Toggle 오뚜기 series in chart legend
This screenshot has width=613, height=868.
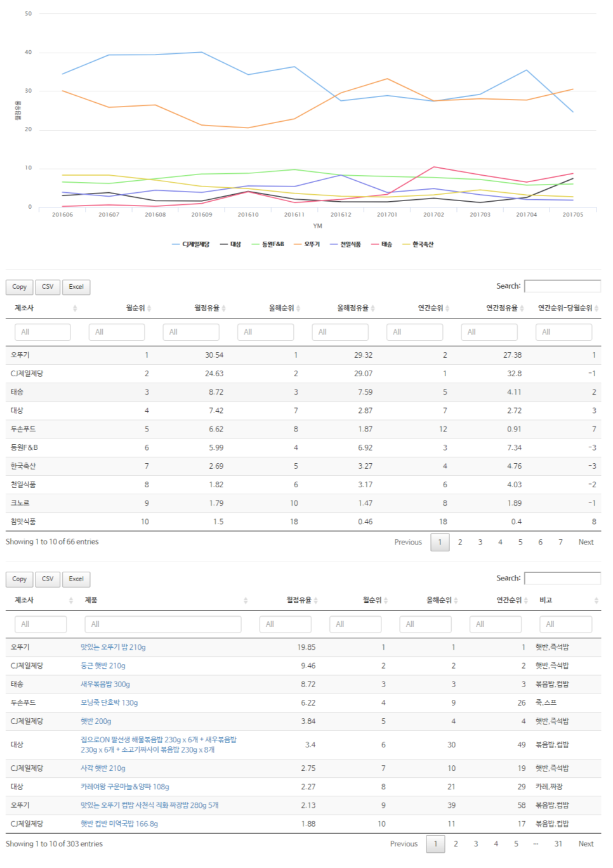coord(307,244)
